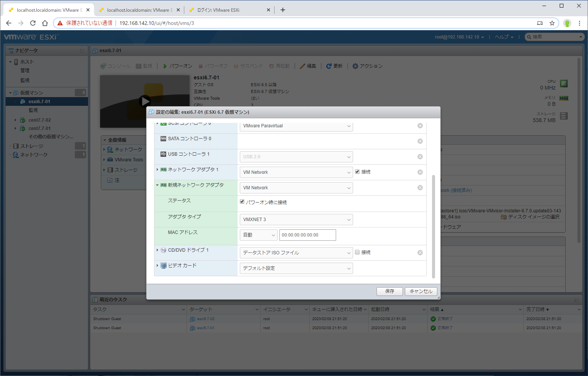
Task: Open the Actions gear menu
Action: tap(367, 66)
